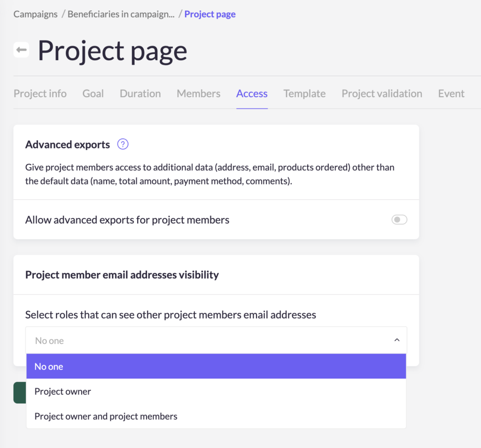Switch to the Project info tab

(40, 93)
